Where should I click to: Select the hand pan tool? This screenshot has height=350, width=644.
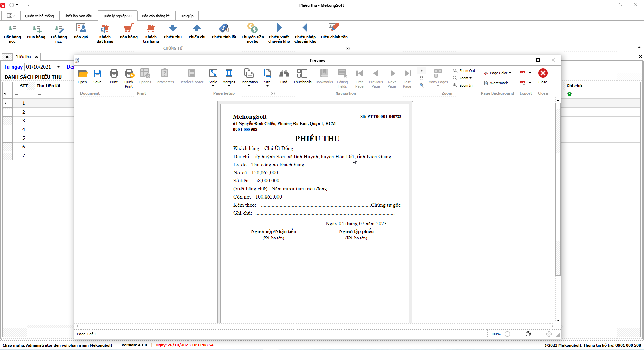pos(422,78)
